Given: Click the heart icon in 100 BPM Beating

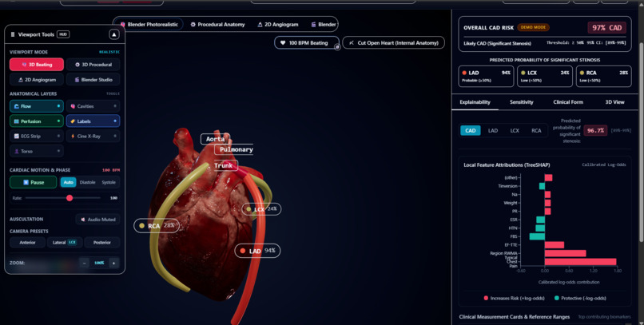Looking at the screenshot, I should coord(283,42).
